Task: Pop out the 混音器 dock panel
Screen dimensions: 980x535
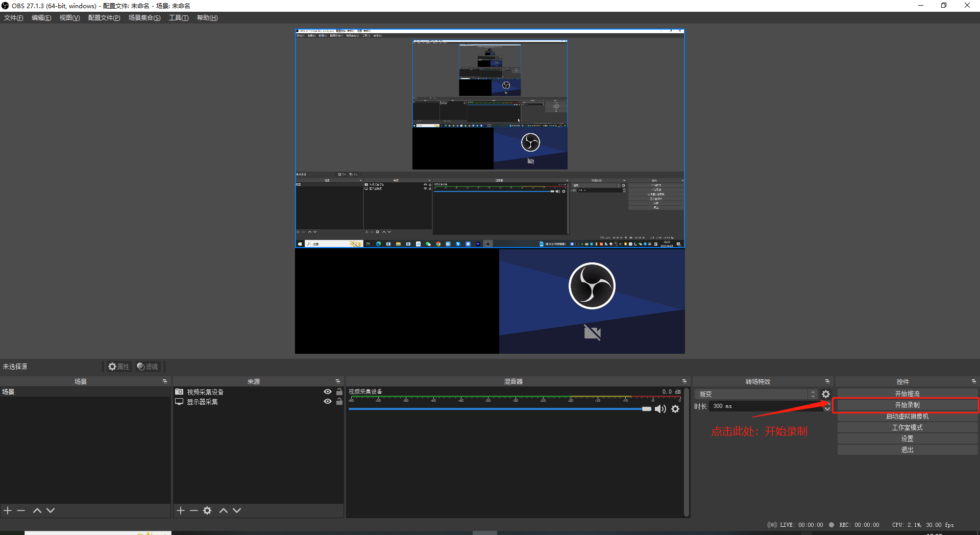Action: click(x=684, y=381)
